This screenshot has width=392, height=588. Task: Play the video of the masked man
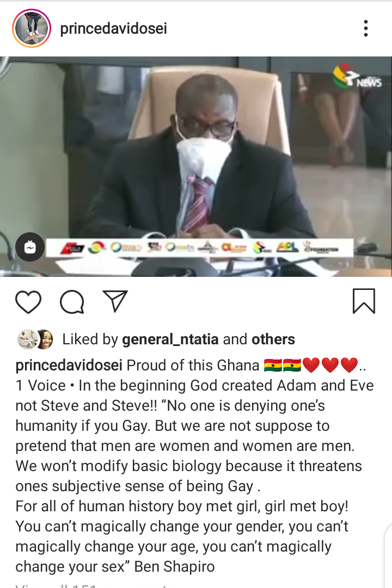point(196,166)
